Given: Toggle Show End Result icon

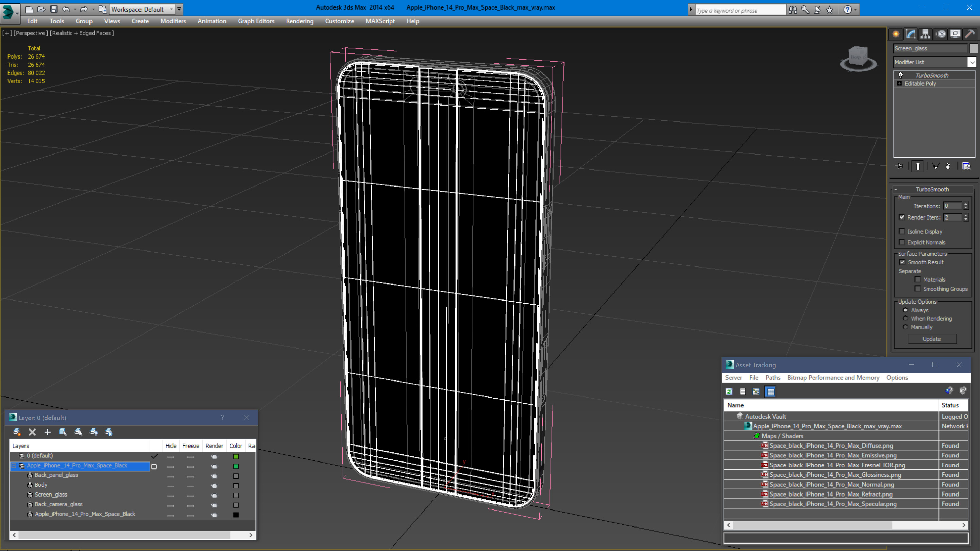Looking at the screenshot, I should [918, 166].
